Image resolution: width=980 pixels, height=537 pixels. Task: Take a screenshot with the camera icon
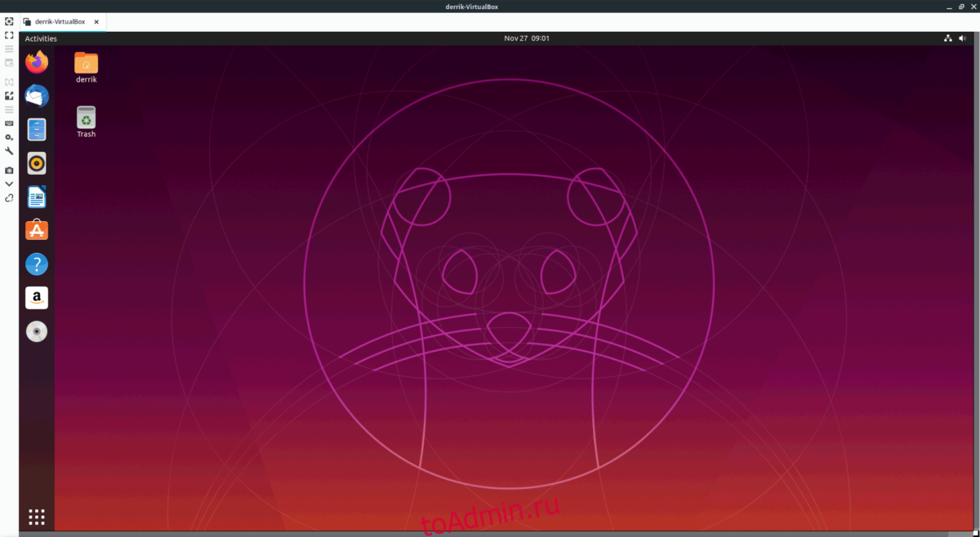[x=9, y=170]
